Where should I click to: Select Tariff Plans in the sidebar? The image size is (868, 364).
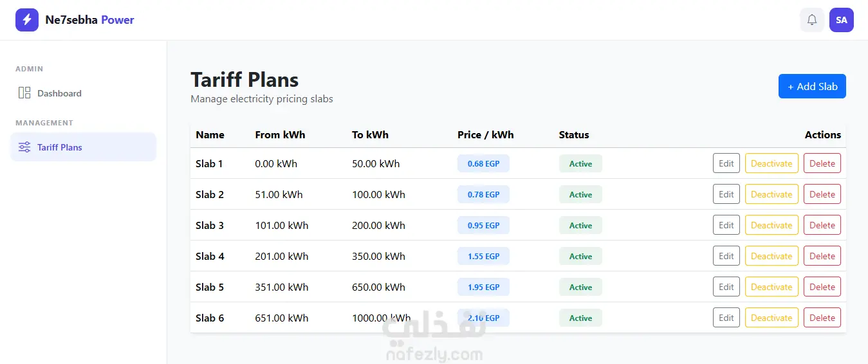coord(84,147)
